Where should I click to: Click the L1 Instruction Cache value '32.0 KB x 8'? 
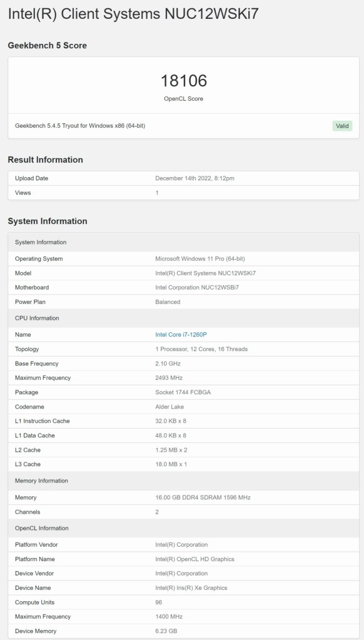coord(171,421)
